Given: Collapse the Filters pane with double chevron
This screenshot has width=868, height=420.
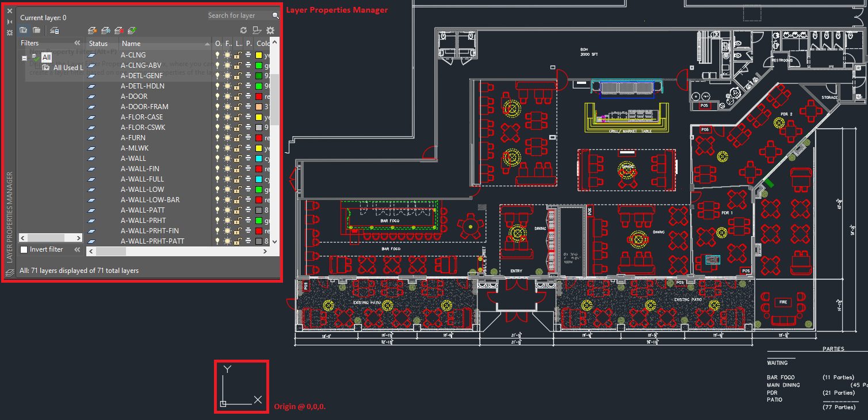Looking at the screenshot, I should click(x=77, y=43).
